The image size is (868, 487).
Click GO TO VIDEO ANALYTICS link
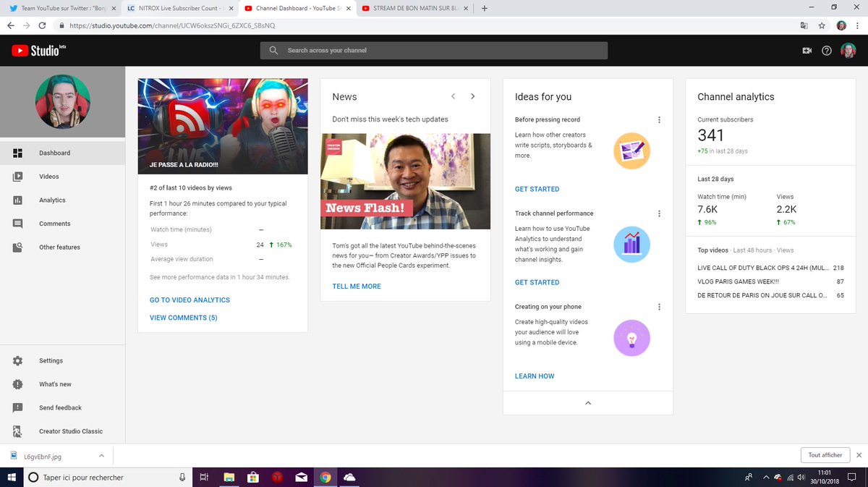pyautogui.click(x=190, y=300)
